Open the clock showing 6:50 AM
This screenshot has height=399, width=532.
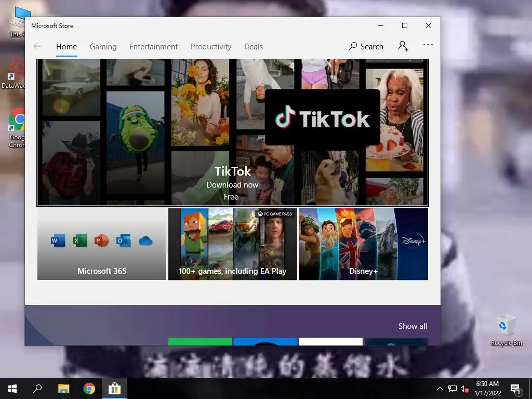[487, 389]
